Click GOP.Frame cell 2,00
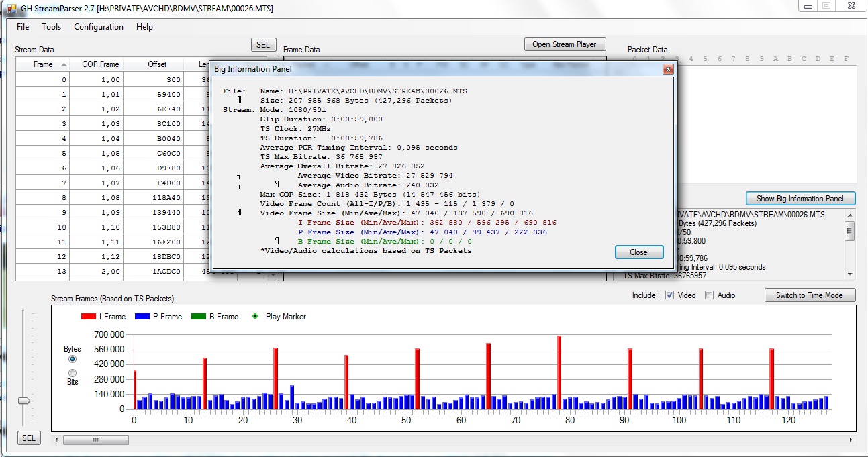The width and height of the screenshot is (868, 457). pyautogui.click(x=97, y=272)
